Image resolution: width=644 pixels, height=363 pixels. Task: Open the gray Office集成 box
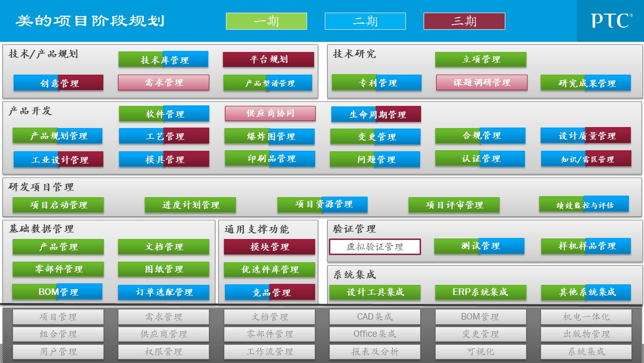pyautogui.click(x=375, y=334)
